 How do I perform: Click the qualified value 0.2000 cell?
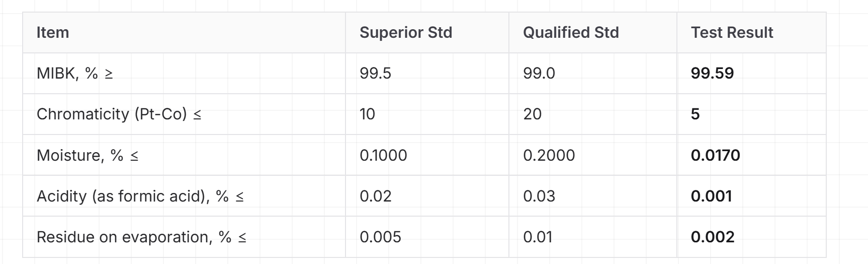click(x=593, y=155)
